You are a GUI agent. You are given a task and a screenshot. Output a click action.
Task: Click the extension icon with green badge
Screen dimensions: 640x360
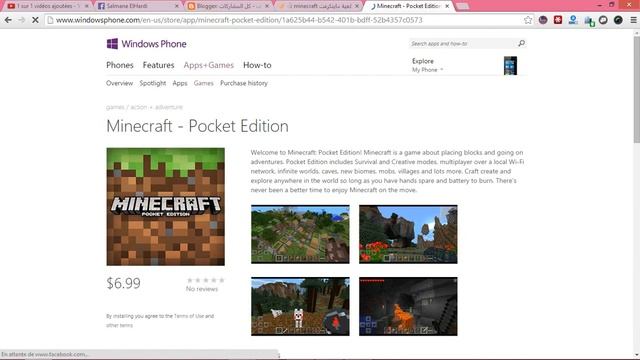(589, 20)
